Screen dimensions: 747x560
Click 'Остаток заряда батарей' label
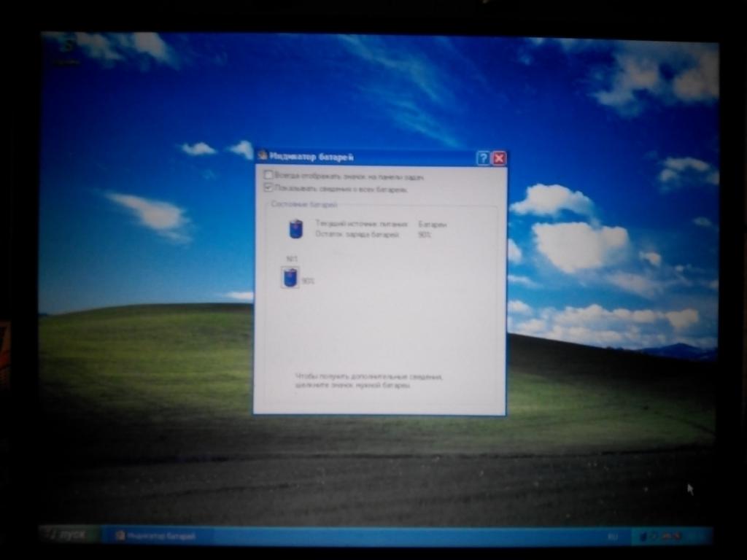pos(357,234)
